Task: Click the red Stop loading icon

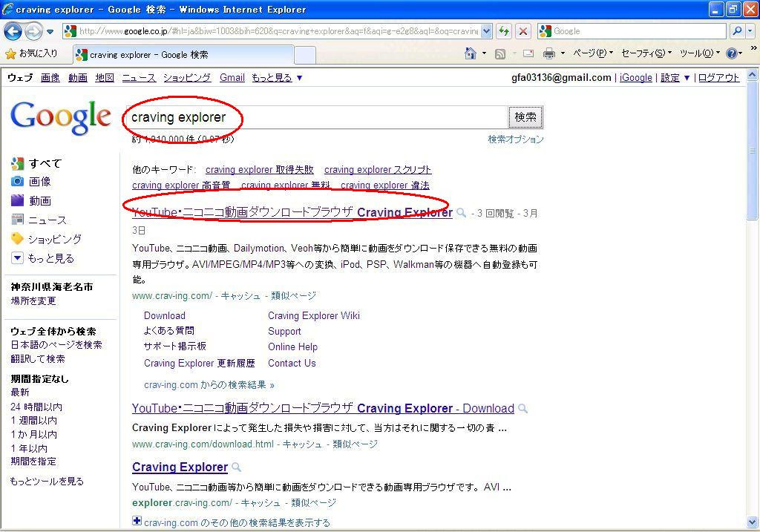Action: (x=523, y=31)
